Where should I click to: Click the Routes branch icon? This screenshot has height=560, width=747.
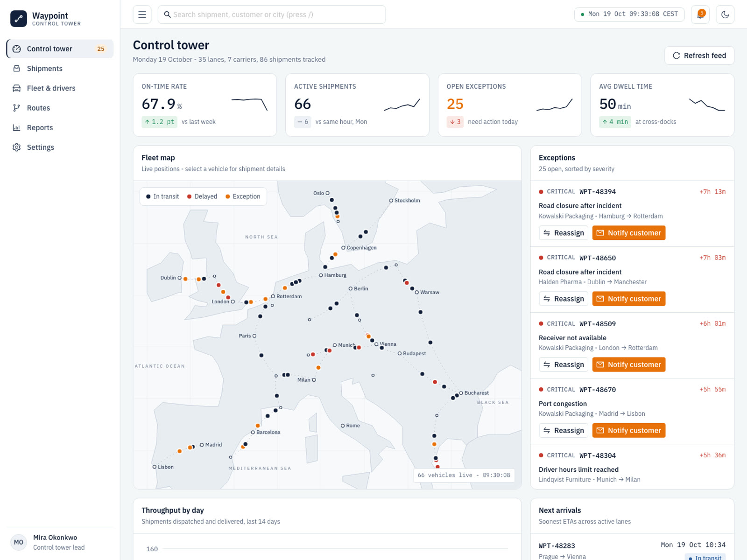tap(17, 108)
